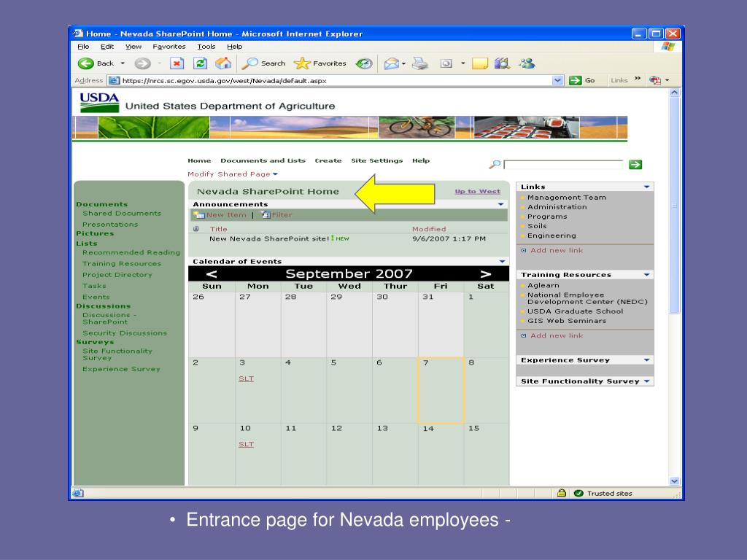Viewport: 747px width, 560px height.
Task: Open Site Settings navigation tab
Action: [377, 160]
